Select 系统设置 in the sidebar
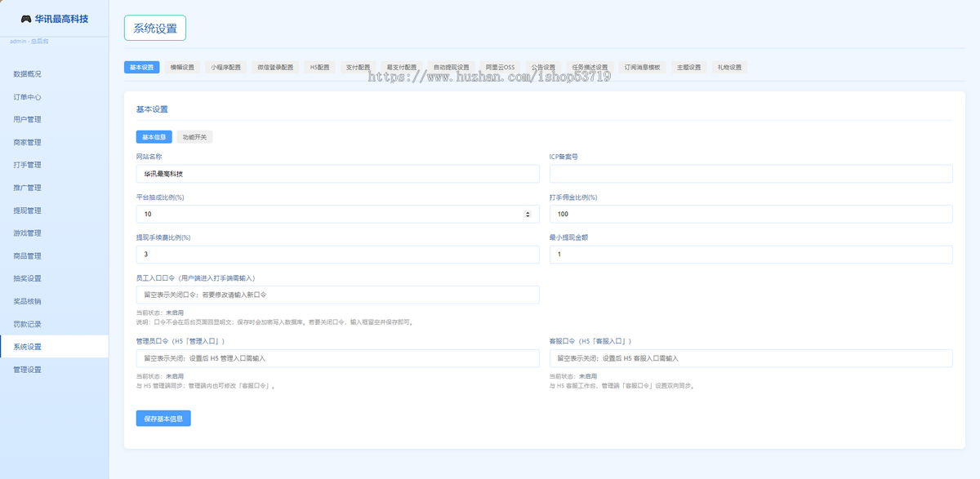The width and height of the screenshot is (980, 479). (54, 347)
